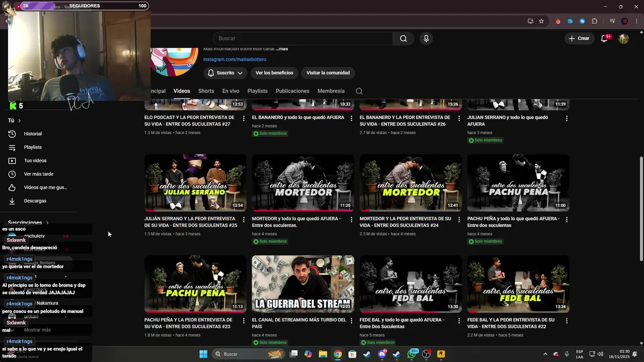Click the Windows taskbar Buscar box

(249, 354)
